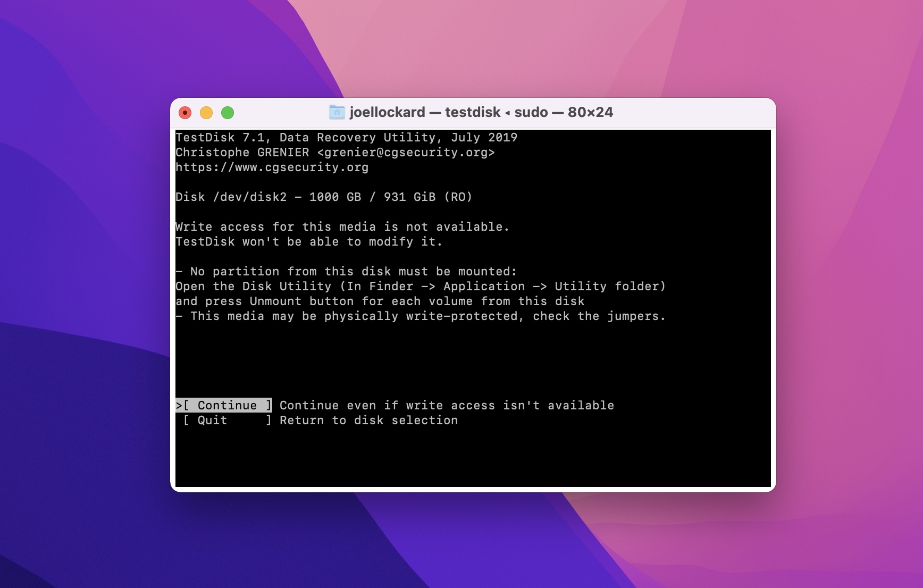Click the (RO) read-only flag text
This screenshot has width=923, height=588.
coord(458,197)
